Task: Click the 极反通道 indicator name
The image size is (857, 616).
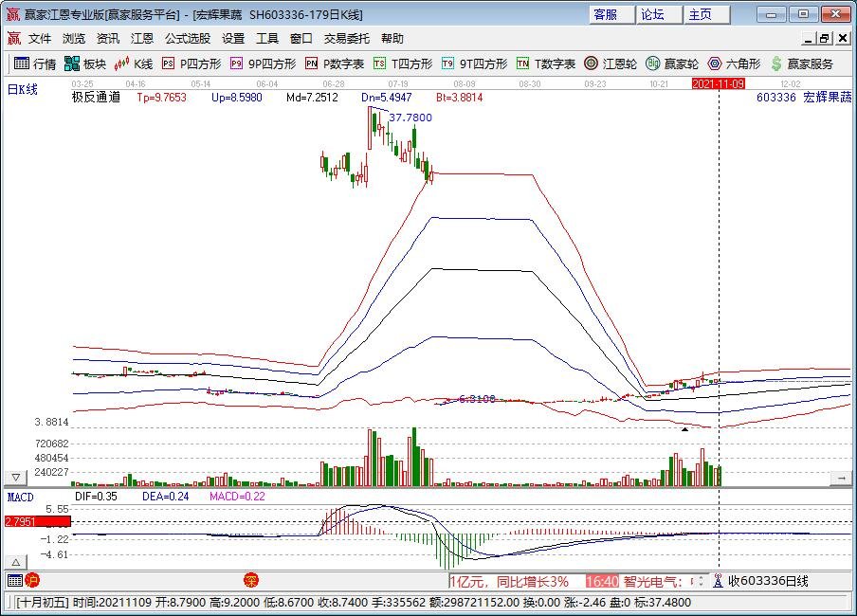Action: point(96,98)
